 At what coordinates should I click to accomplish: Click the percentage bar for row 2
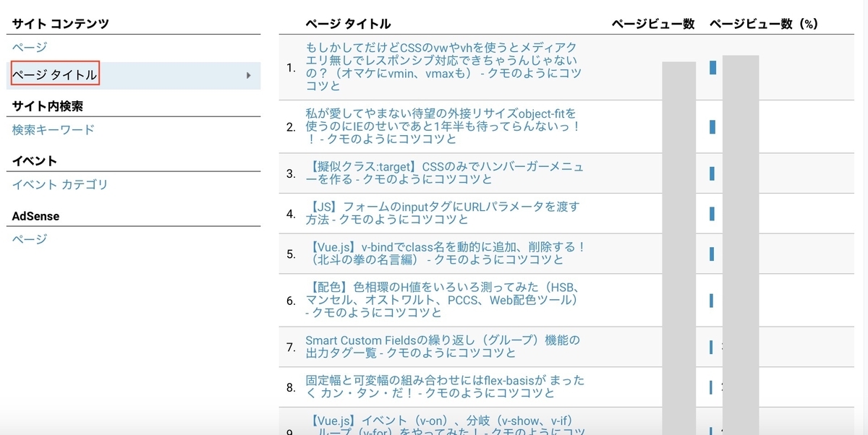point(712,126)
